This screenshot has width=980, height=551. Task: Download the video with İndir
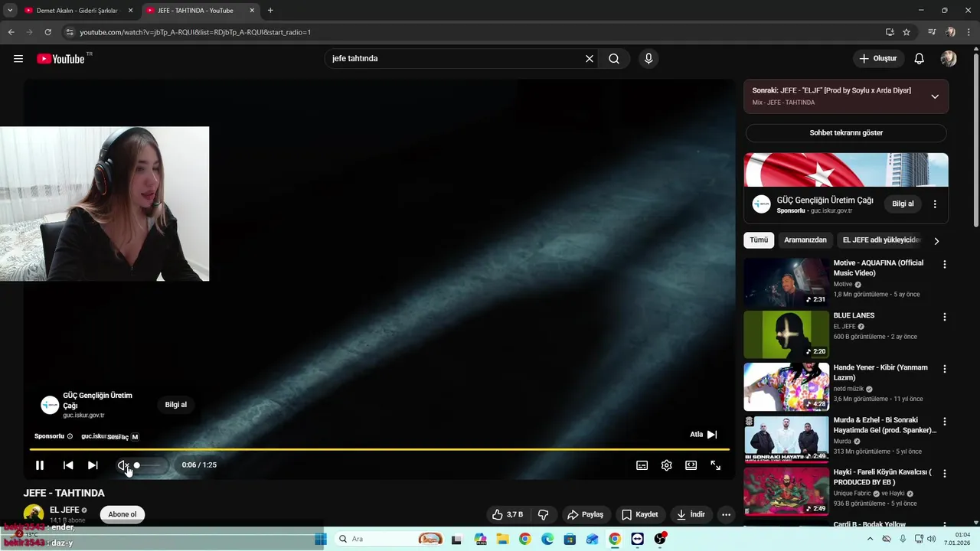click(691, 514)
